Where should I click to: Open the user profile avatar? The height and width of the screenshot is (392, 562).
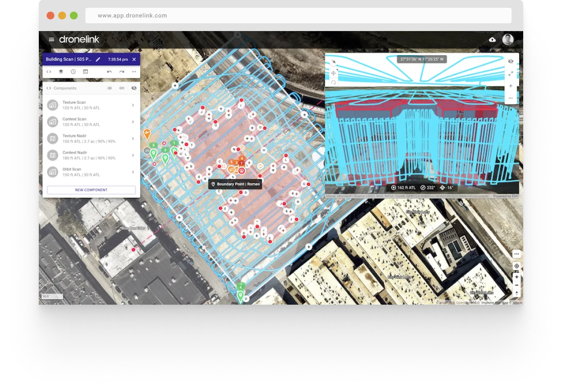(x=508, y=39)
